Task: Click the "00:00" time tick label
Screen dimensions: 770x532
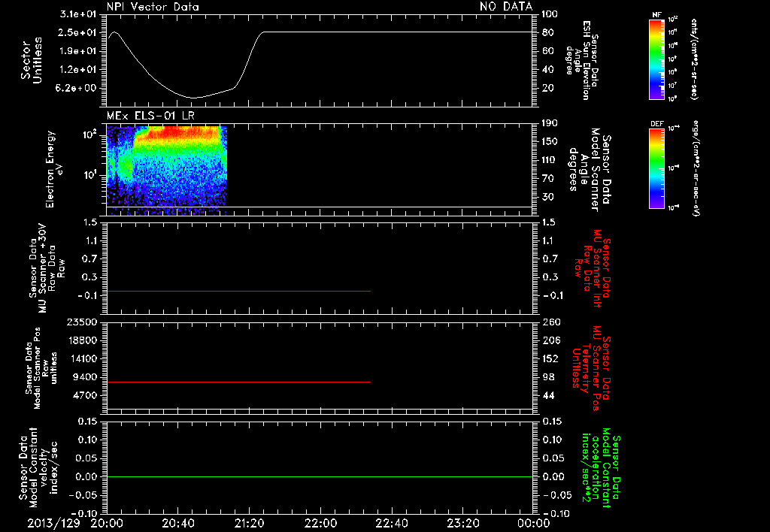Action: tap(533, 523)
